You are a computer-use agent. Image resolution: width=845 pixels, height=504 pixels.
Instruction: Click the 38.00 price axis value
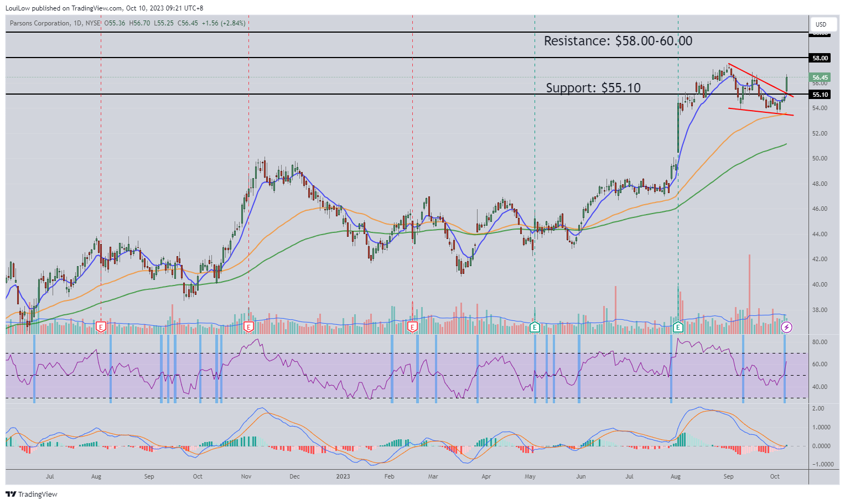820,310
